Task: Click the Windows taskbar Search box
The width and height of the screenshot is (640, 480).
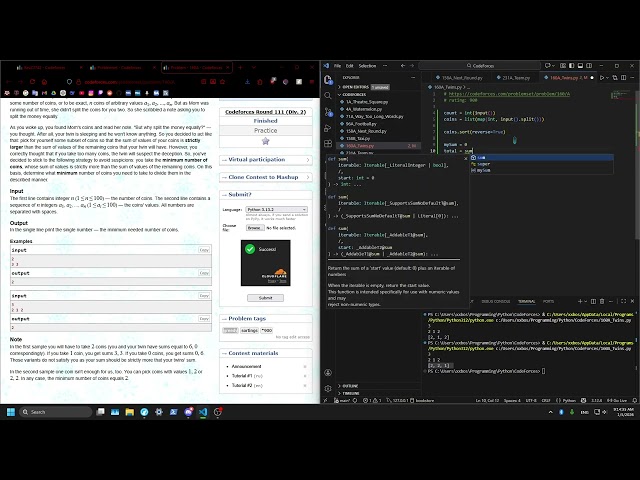Action: pos(56,412)
